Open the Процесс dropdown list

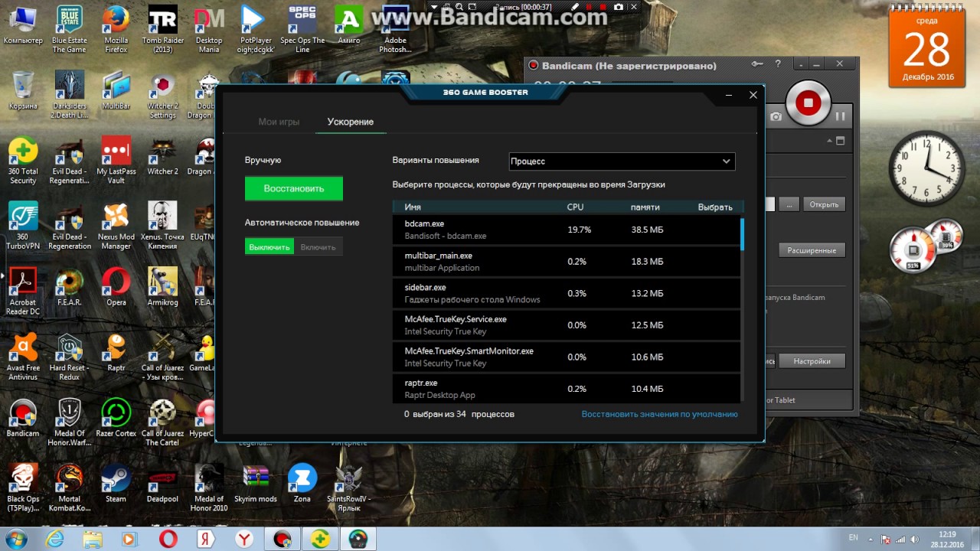point(622,161)
